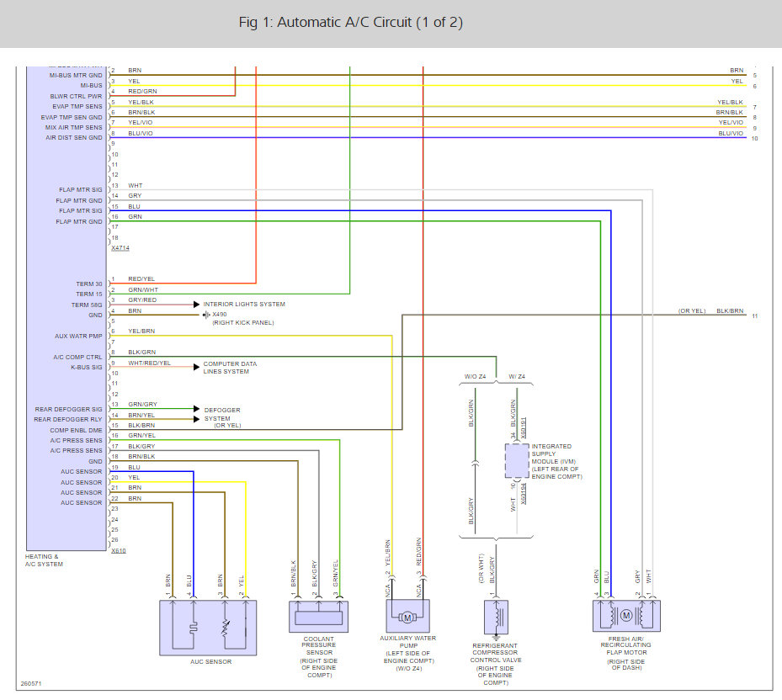Click the 'COMP ENBL DME' label
Image resolution: width=782 pixels, height=700 pixels.
point(76,430)
